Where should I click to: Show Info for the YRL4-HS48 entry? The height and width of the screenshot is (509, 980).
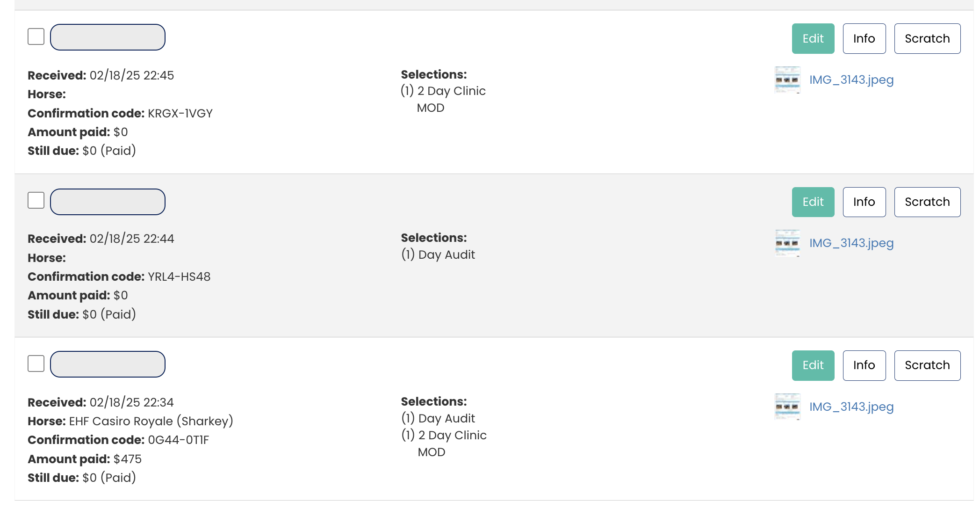click(x=864, y=202)
